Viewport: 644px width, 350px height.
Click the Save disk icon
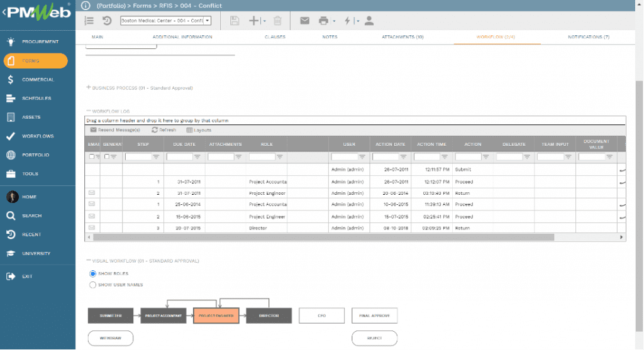tap(235, 21)
